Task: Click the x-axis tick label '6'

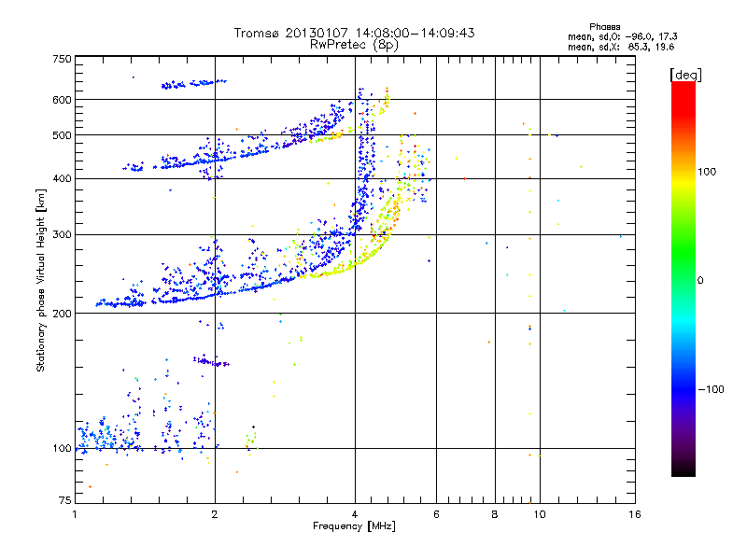Action: (436, 514)
